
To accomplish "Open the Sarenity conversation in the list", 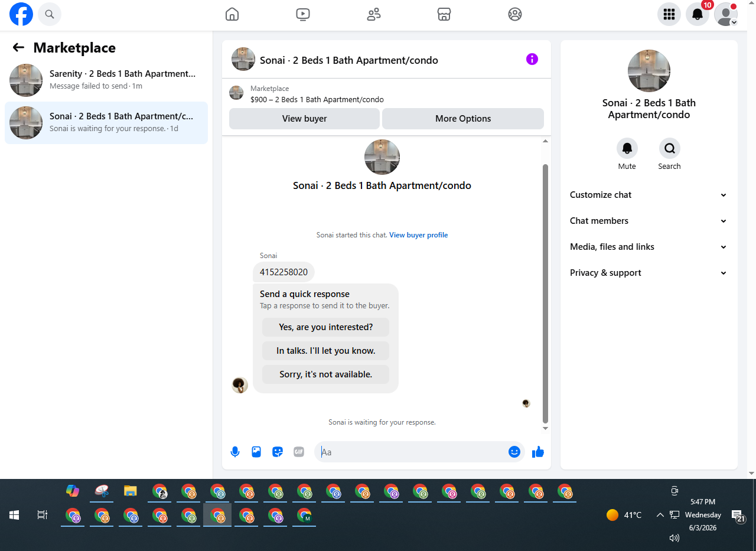I will [x=106, y=80].
